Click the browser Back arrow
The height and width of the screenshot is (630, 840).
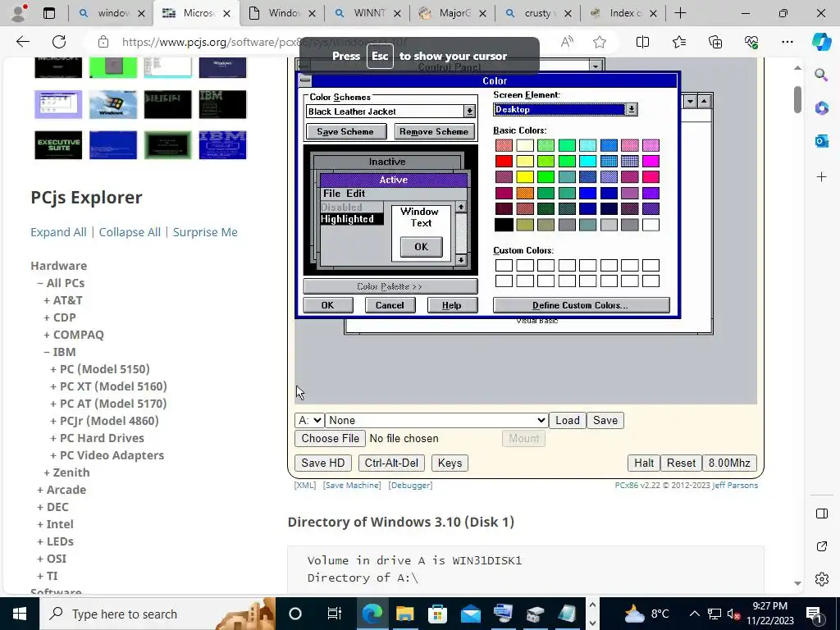[22, 42]
